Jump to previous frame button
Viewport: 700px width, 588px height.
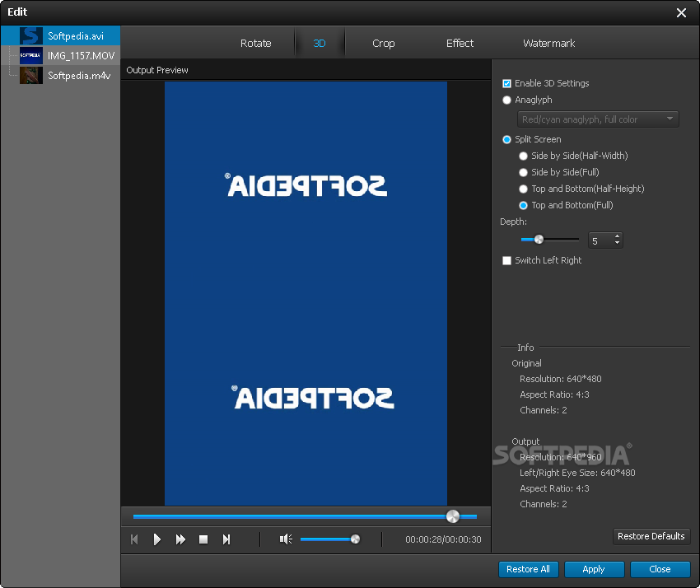[x=134, y=539]
